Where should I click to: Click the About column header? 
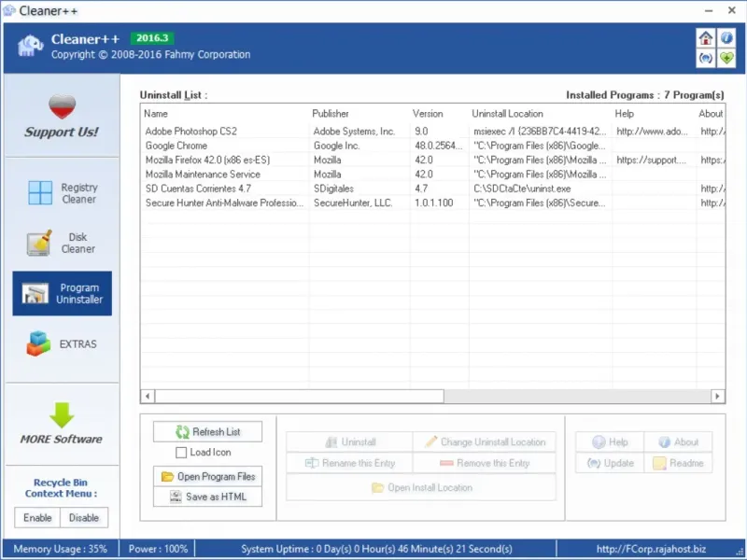[711, 113]
